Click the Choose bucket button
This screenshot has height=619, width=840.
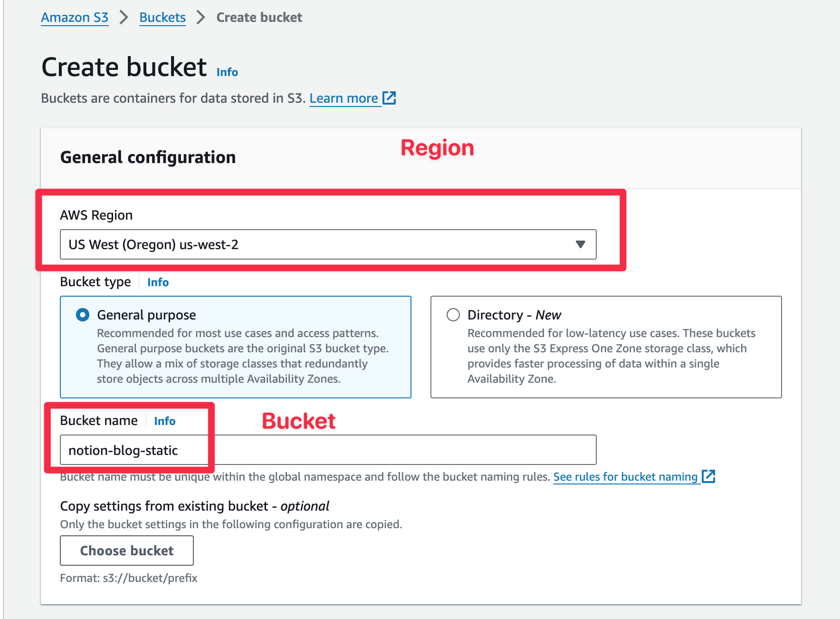coord(127,551)
